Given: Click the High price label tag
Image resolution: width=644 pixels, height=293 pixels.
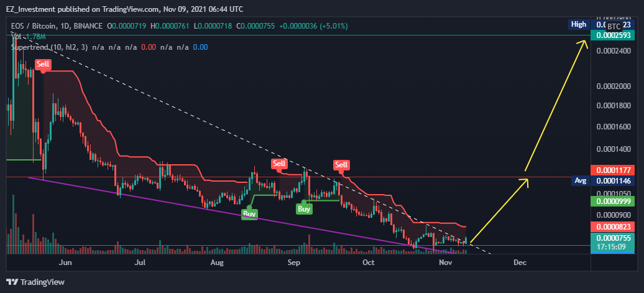Looking at the screenshot, I should point(579,24).
